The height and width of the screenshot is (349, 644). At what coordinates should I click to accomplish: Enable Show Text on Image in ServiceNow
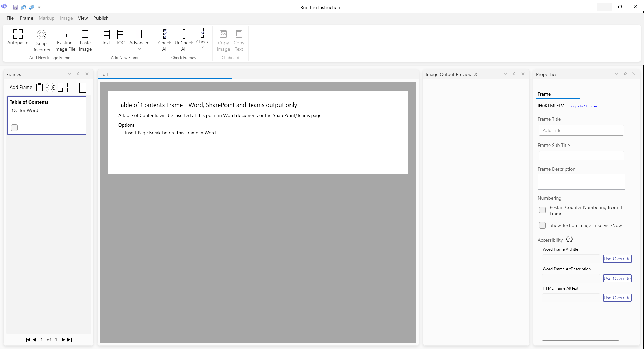[x=542, y=226]
